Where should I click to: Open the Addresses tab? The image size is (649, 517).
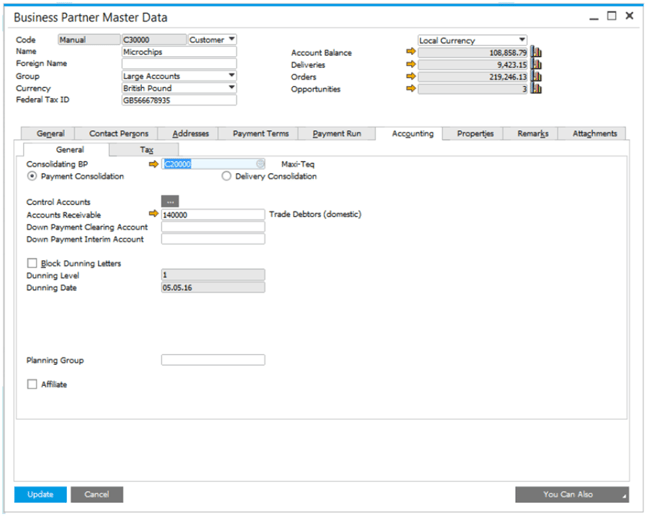tap(190, 133)
